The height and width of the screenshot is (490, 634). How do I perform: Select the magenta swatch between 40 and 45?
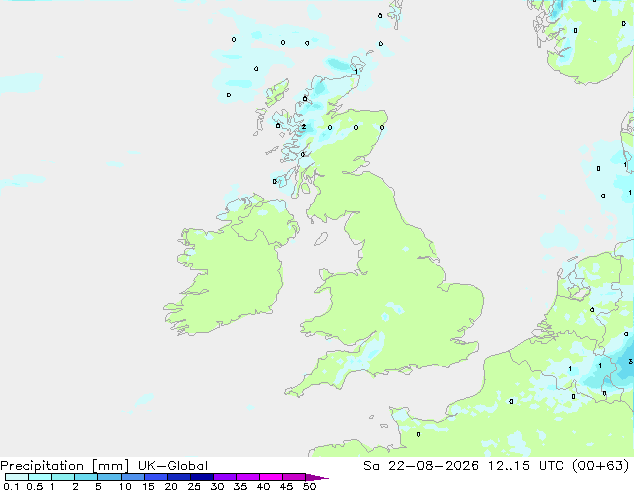(271, 477)
